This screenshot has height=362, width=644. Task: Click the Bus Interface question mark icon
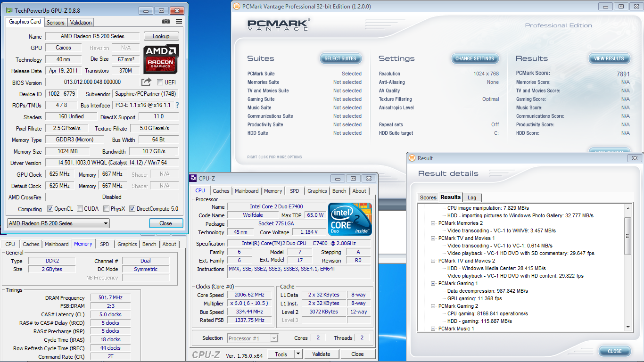[177, 105]
